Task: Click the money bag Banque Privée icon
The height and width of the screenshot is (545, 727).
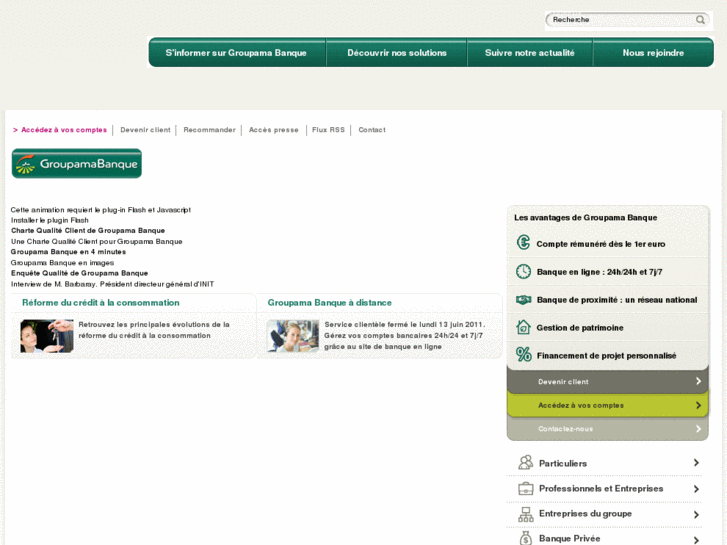Action: tap(525, 538)
